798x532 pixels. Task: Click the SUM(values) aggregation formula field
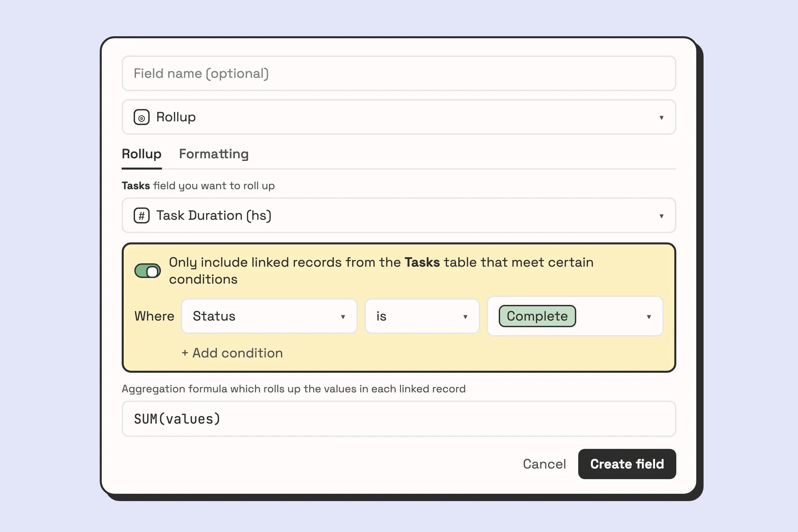(399, 419)
